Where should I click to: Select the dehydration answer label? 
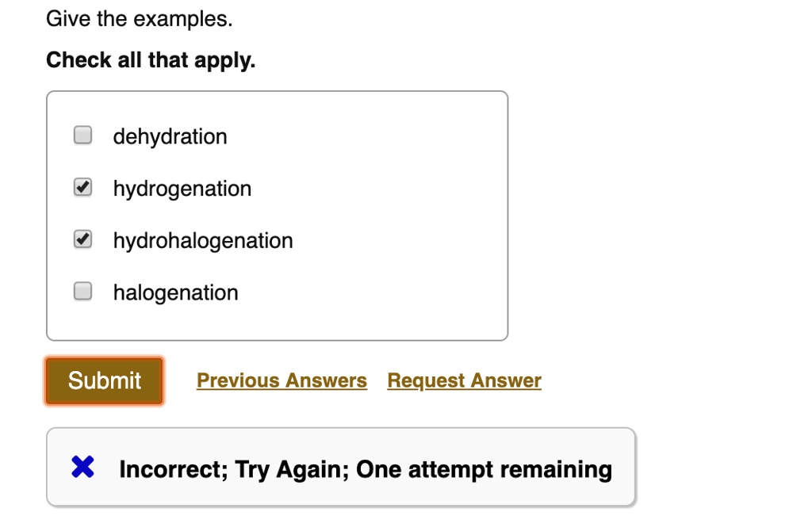tap(170, 136)
